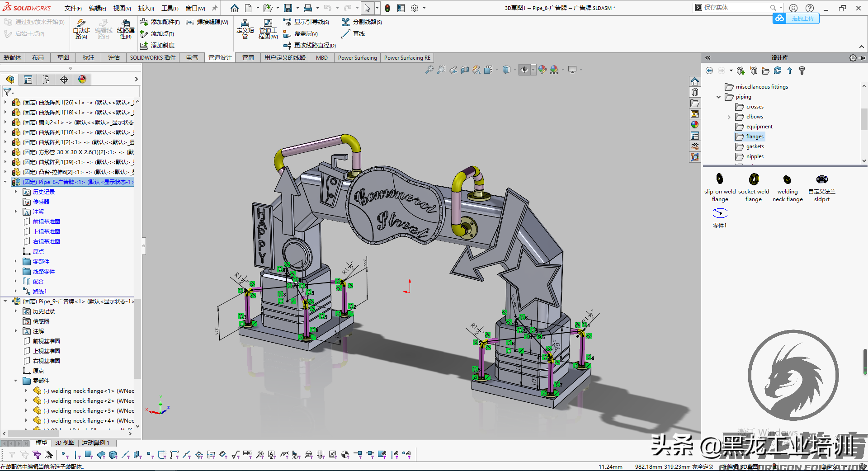The height and width of the screenshot is (471, 868).
Task: Click the Edit Appearance colored-ball icon
Action: [542, 70]
